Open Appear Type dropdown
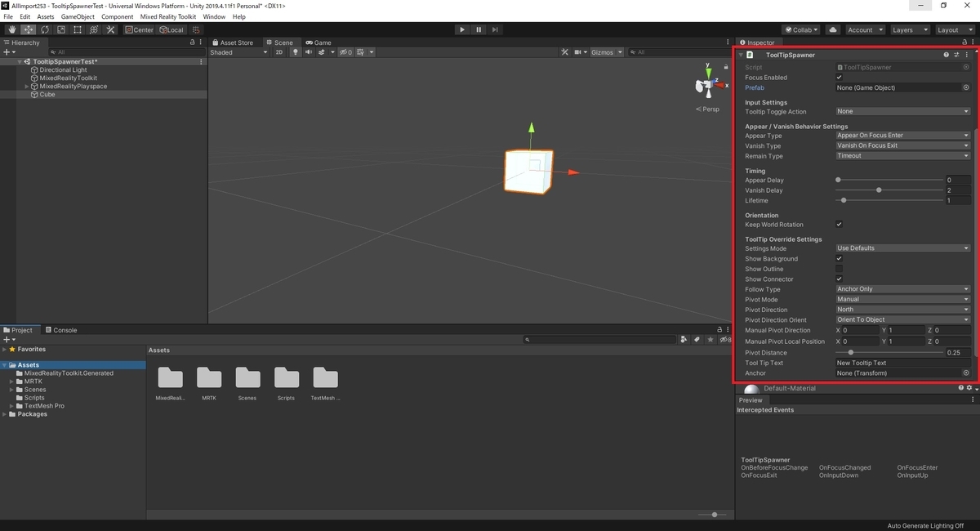The width and height of the screenshot is (980, 531). (902, 136)
